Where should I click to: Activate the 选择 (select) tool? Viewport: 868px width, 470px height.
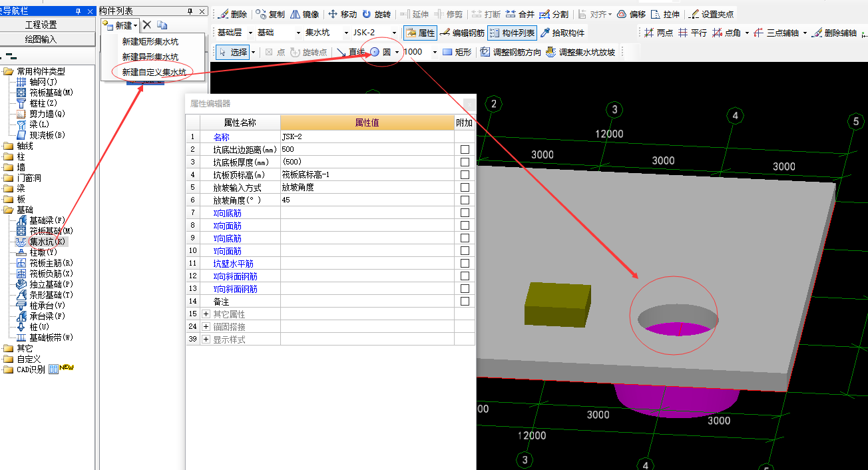[232, 52]
